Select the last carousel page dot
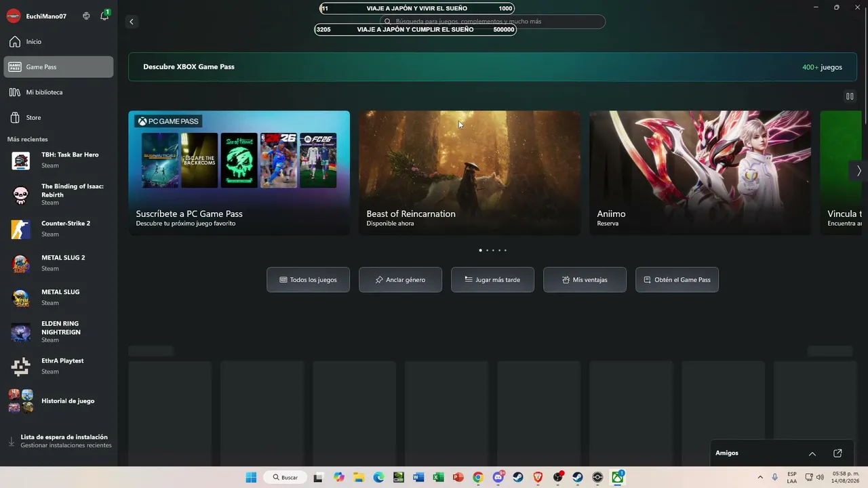 (x=505, y=250)
